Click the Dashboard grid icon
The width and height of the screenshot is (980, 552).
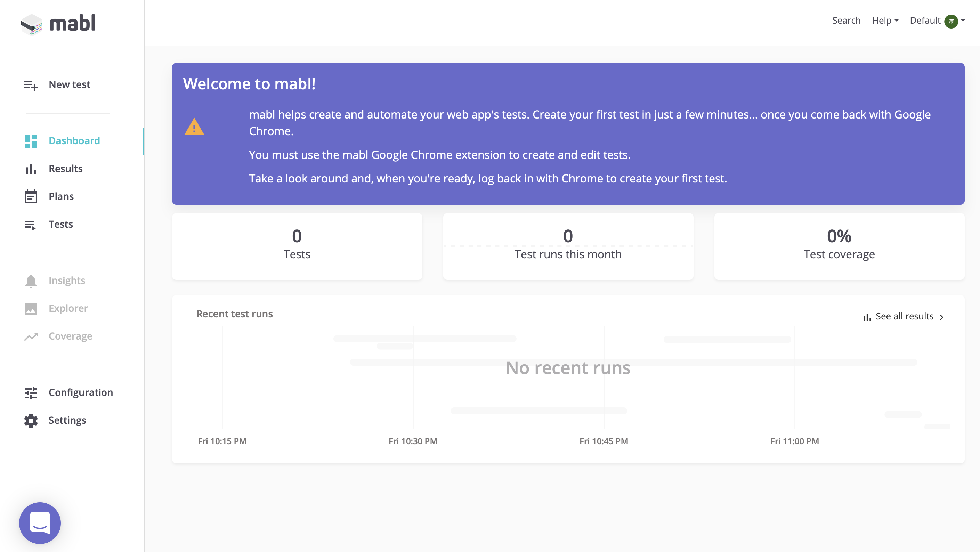click(31, 141)
